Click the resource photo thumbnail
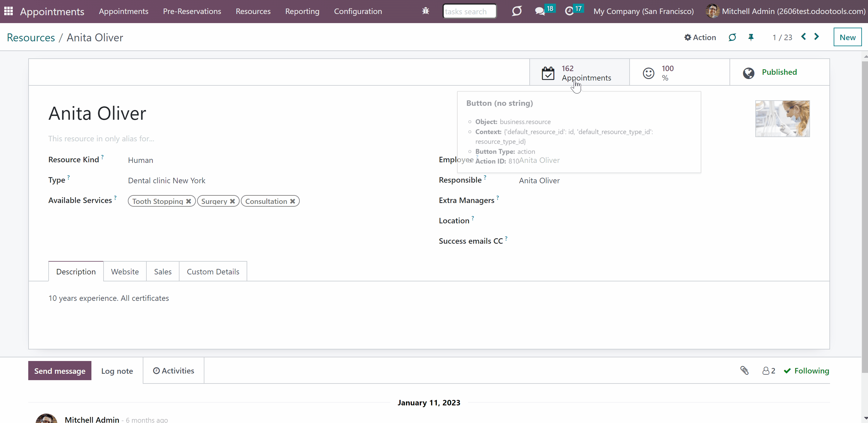This screenshot has height=423, width=868. click(x=782, y=118)
